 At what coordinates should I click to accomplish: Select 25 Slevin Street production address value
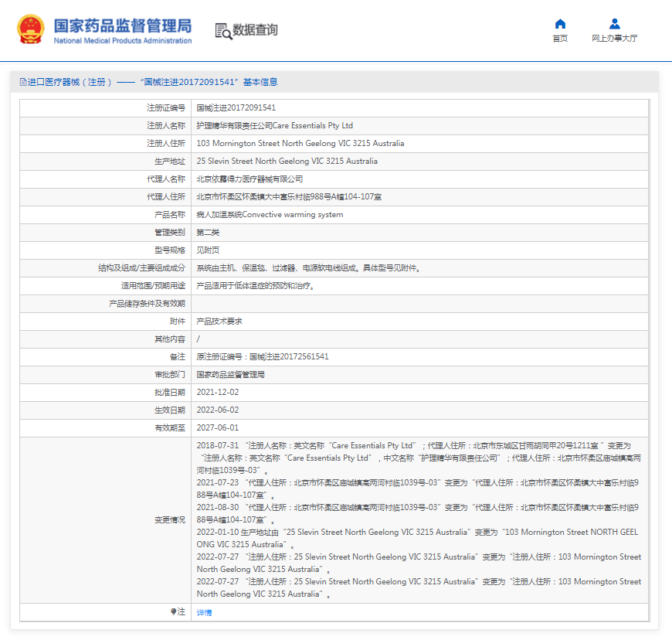click(x=287, y=162)
